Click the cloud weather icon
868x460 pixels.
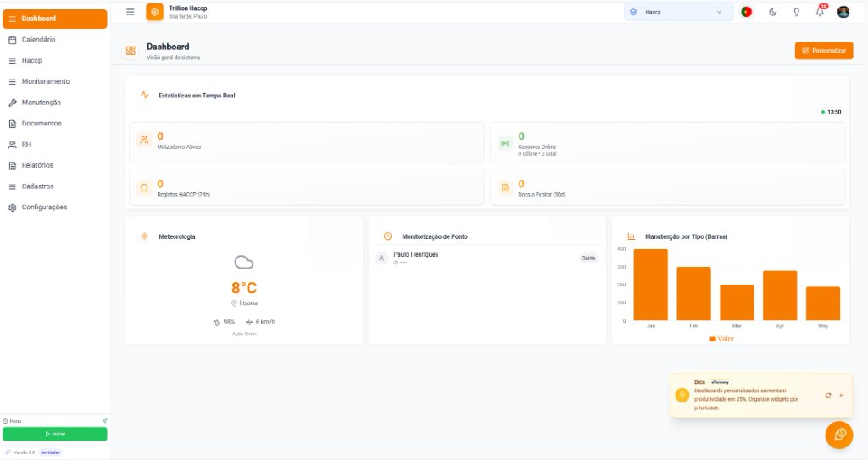(244, 263)
